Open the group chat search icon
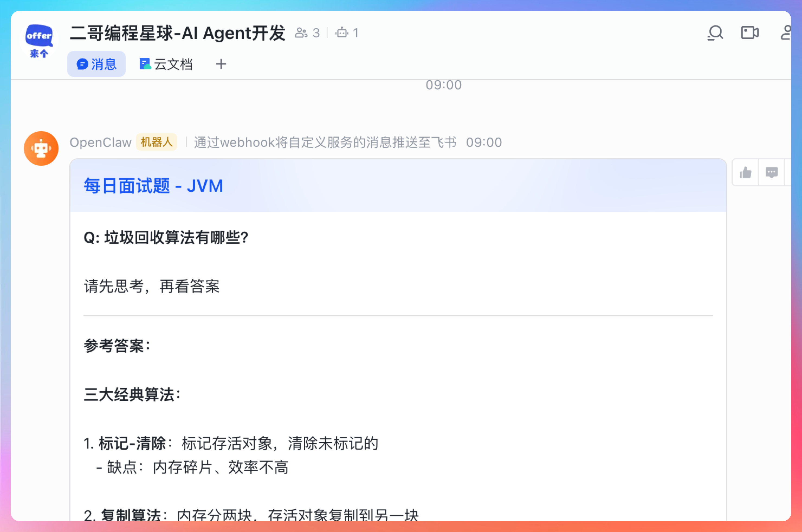The height and width of the screenshot is (532, 802). click(x=715, y=33)
